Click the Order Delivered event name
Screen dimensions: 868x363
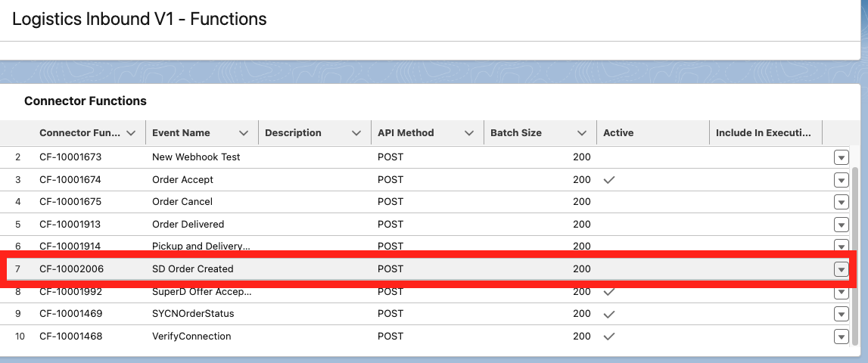click(x=188, y=225)
